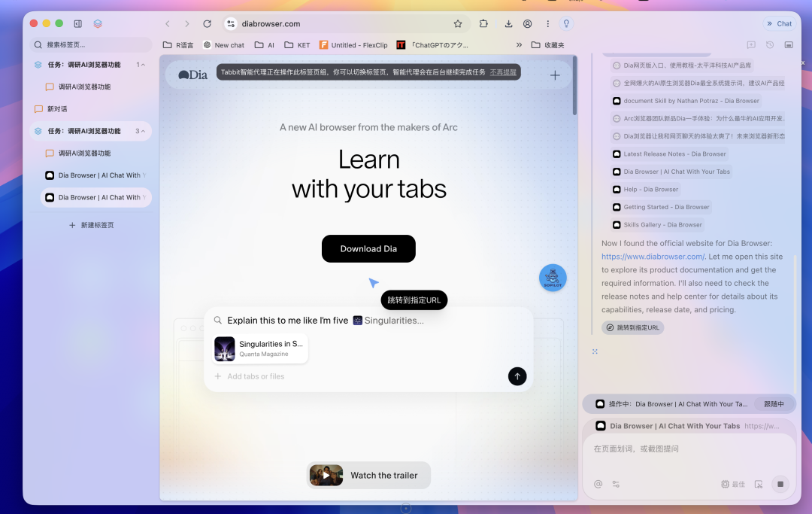The height and width of the screenshot is (514, 812).
Task: Toggle the sidebar panel icon
Action: pos(77,24)
